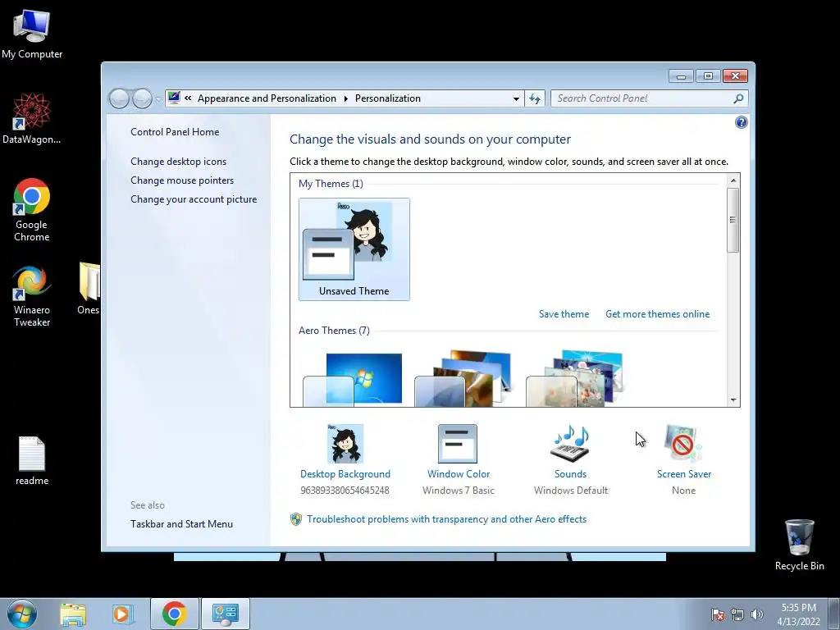Click the arrow after Appearance and Personalization
Image resolution: width=840 pixels, height=630 pixels.
point(345,98)
